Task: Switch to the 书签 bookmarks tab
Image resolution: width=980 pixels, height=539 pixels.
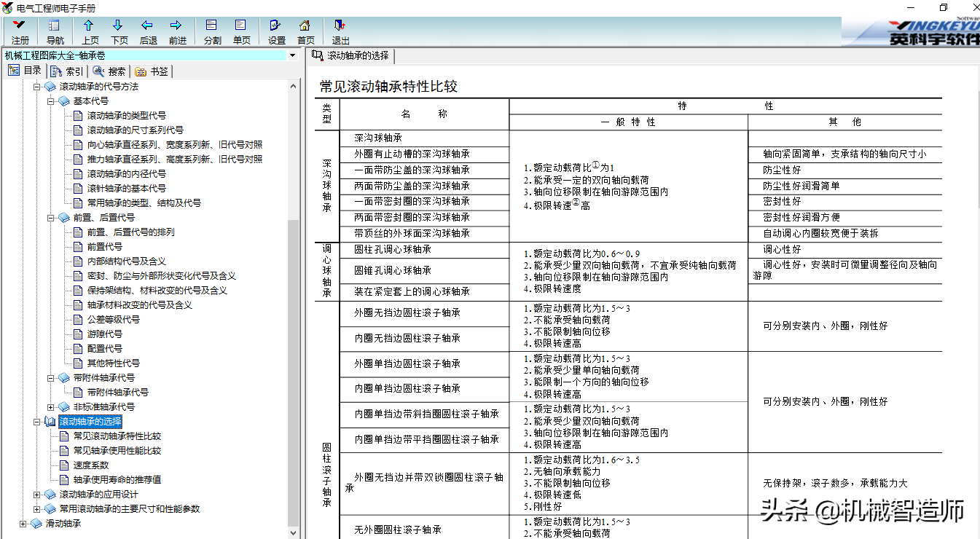Action: (152, 71)
